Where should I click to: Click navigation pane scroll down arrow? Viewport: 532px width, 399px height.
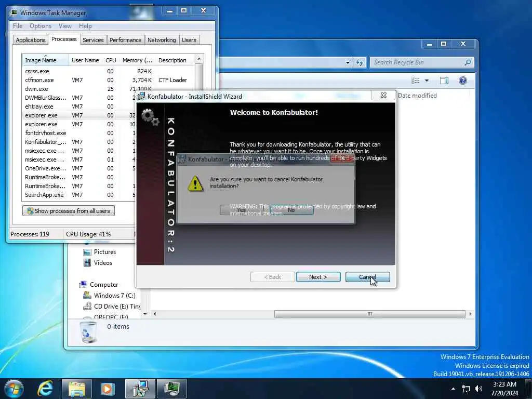(x=145, y=314)
